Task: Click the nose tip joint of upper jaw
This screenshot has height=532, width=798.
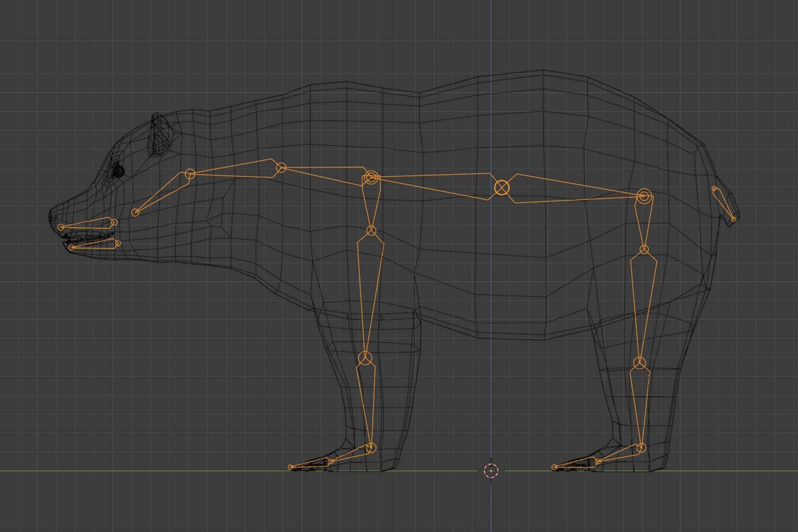Action: [61, 227]
